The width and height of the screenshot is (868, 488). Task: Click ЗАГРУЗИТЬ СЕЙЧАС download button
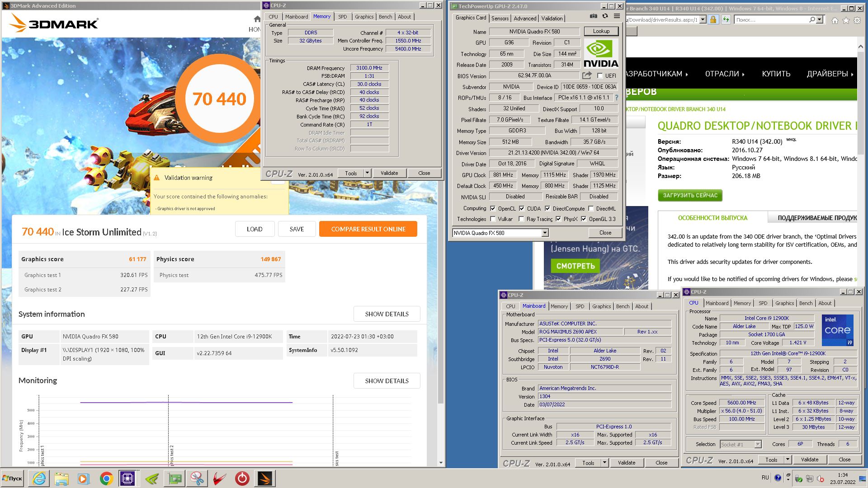[690, 196]
